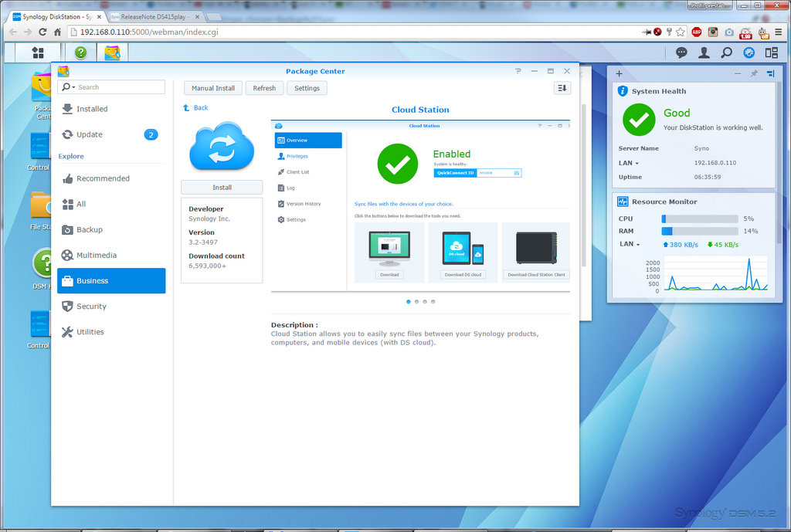The width and height of the screenshot is (791, 532).
Task: Click the CPU usage bar
Action: click(700, 219)
